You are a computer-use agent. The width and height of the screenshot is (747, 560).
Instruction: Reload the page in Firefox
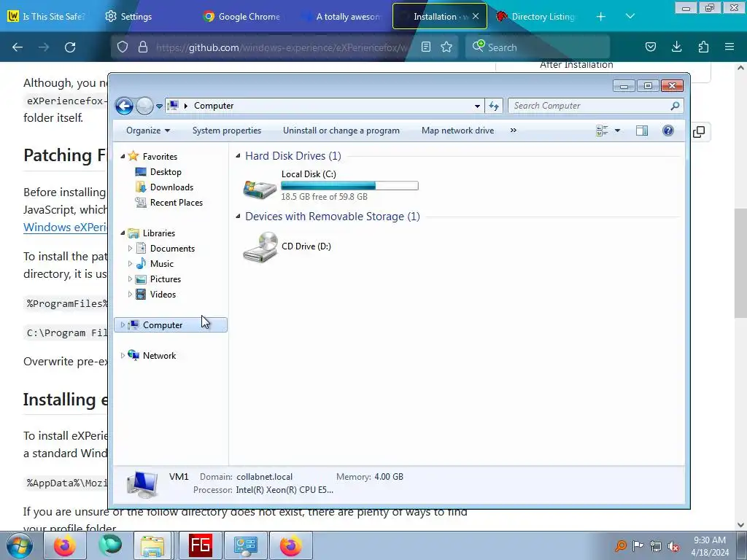(x=70, y=47)
